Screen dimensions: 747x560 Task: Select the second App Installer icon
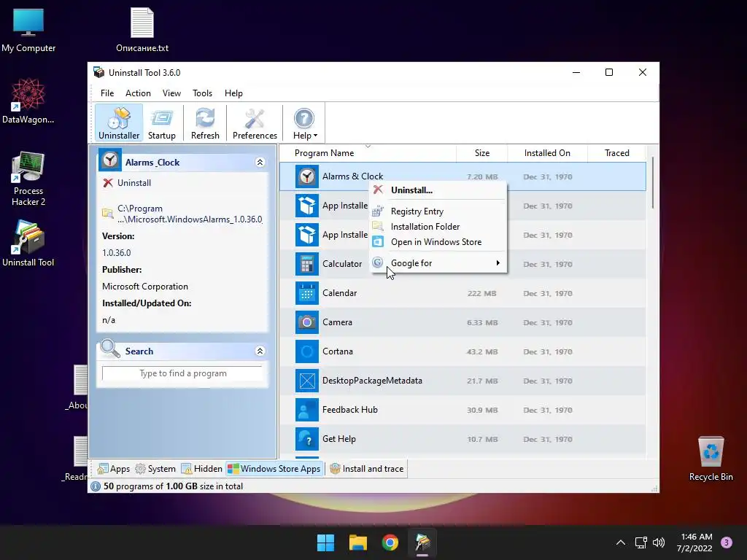(307, 235)
